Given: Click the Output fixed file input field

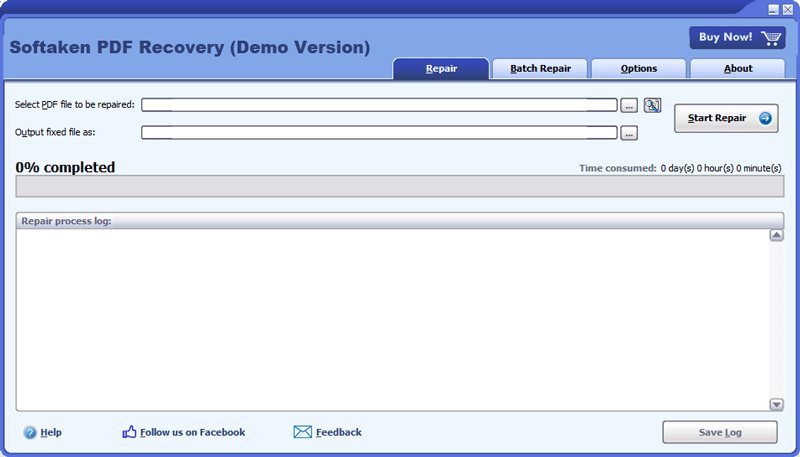Looking at the screenshot, I should click(x=379, y=133).
